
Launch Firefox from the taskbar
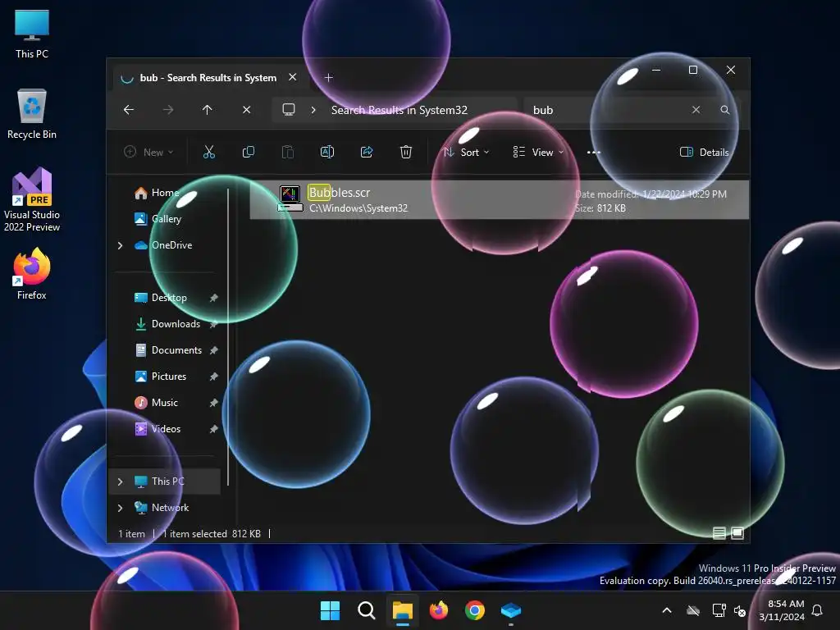pos(439,610)
